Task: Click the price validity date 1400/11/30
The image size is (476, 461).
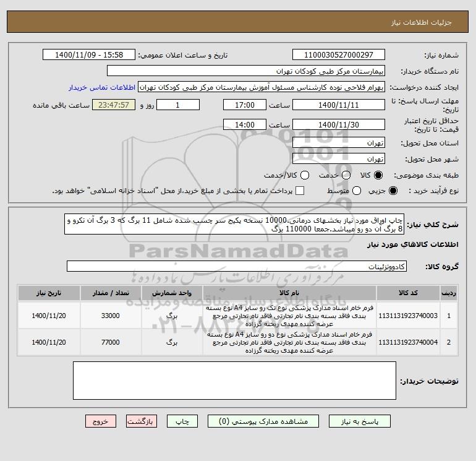Action: [x=339, y=125]
